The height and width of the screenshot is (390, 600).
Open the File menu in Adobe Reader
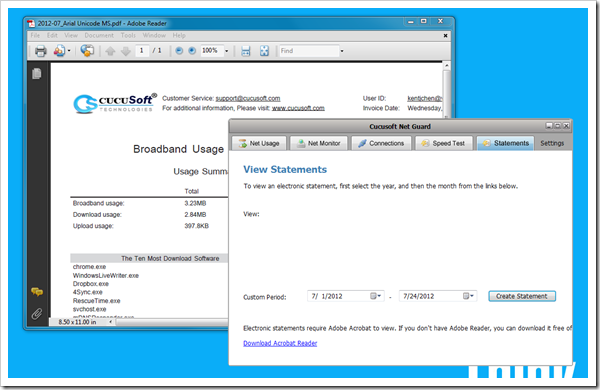click(x=35, y=35)
